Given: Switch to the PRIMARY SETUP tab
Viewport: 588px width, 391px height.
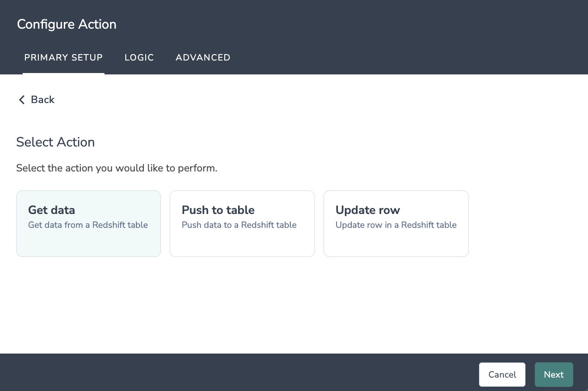Looking at the screenshot, I should click(63, 58).
